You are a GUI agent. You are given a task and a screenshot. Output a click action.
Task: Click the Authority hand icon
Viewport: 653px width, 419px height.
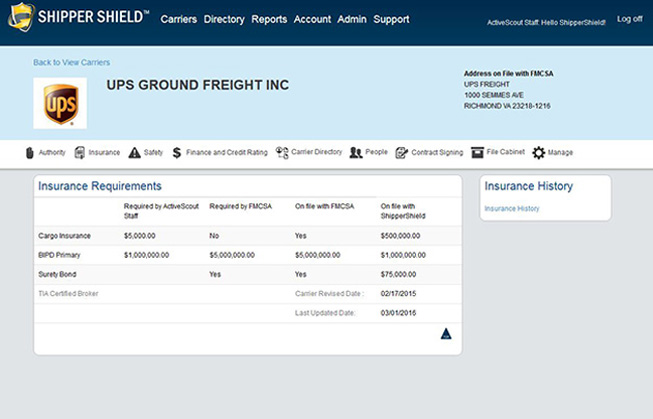coord(29,153)
